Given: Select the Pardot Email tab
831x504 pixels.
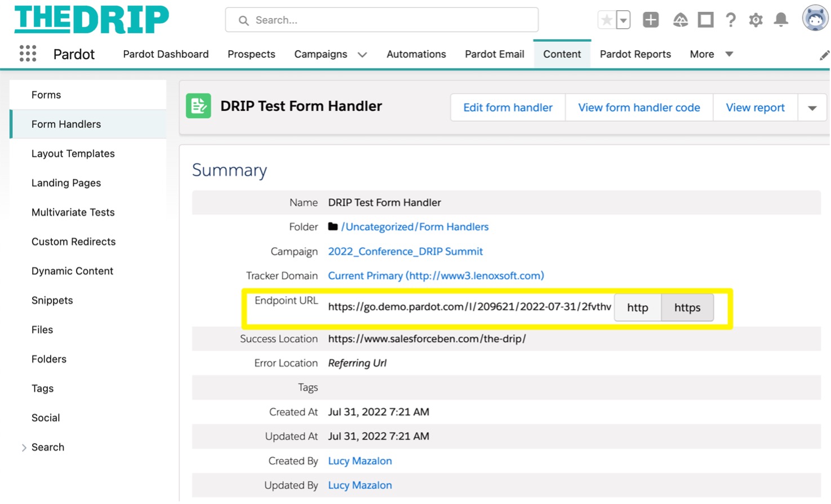Looking at the screenshot, I should [495, 54].
